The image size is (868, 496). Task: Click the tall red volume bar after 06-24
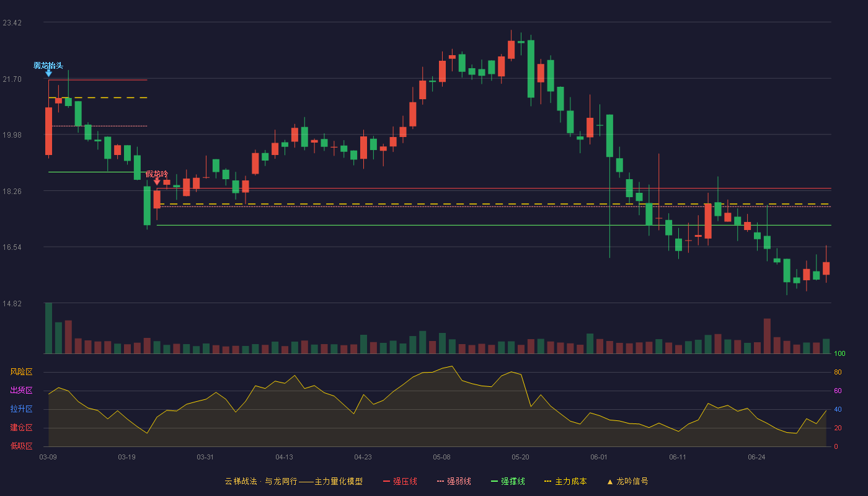coord(767,336)
